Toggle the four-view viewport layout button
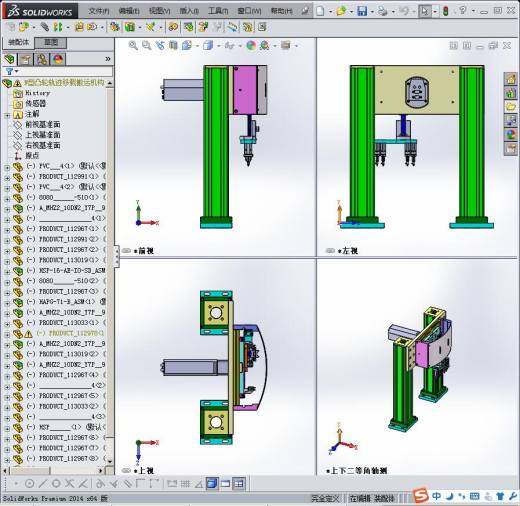 [x=239, y=483]
